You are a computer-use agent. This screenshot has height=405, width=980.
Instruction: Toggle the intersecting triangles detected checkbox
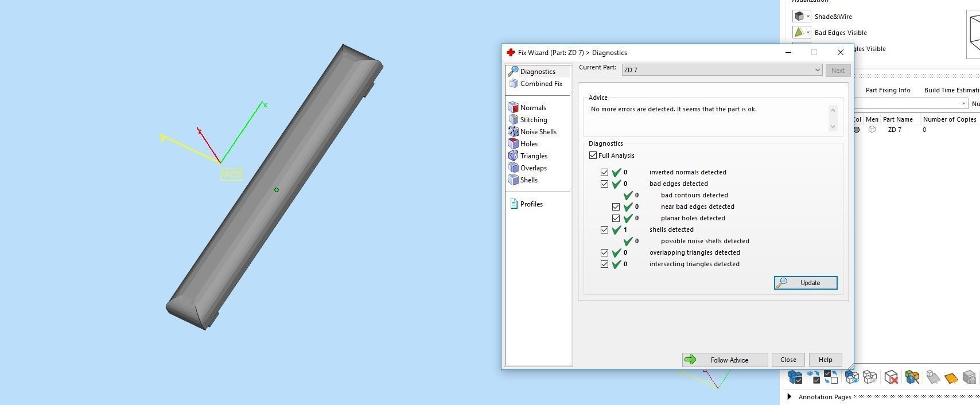(604, 264)
